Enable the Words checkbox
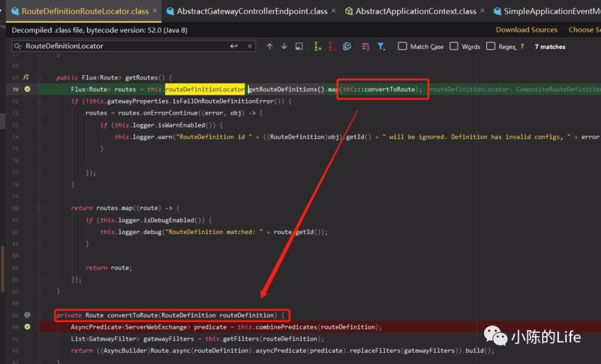 [454, 46]
